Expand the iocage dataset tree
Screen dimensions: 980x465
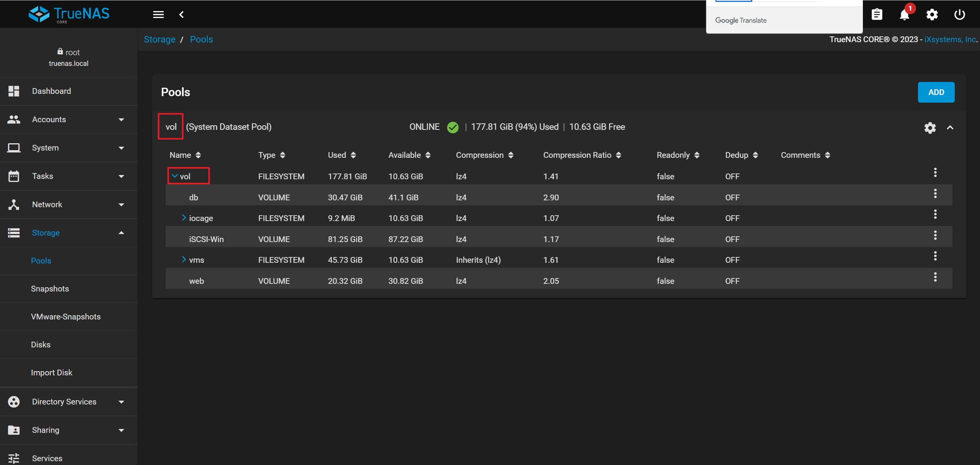pyautogui.click(x=184, y=218)
